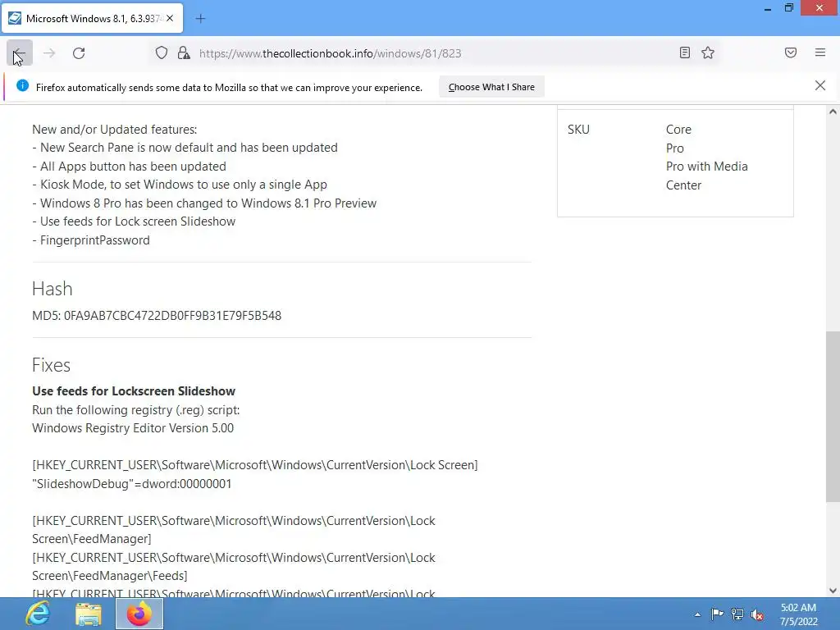The image size is (840, 630).
Task: Open clock showing 5:02 AM
Action: pos(798,614)
